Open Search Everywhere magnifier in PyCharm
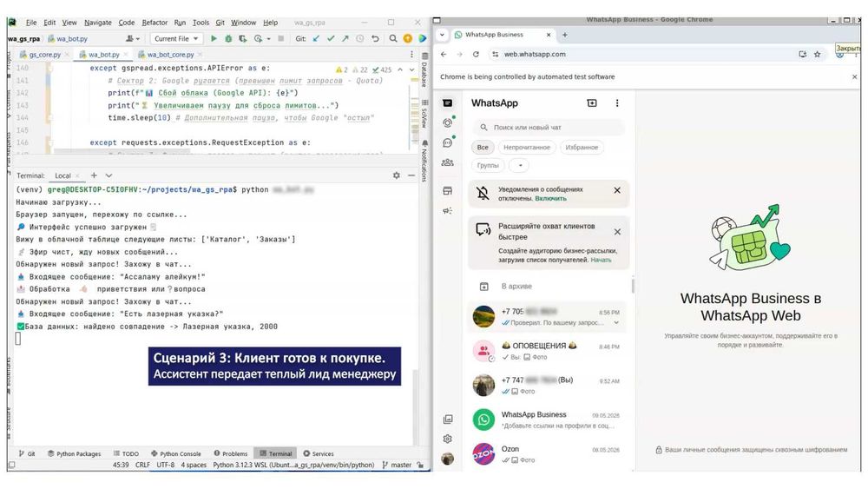Screen dimensions: 868x489 pos(393,39)
